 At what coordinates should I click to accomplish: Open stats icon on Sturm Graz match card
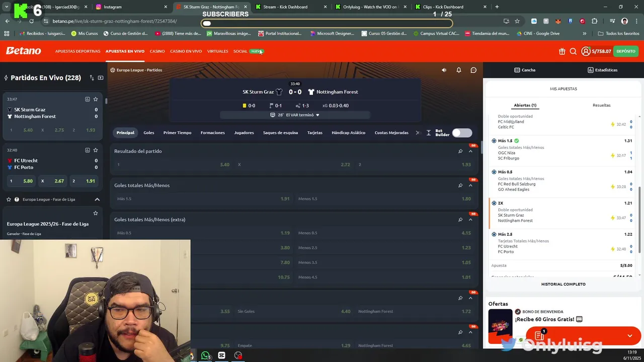pos(87,99)
